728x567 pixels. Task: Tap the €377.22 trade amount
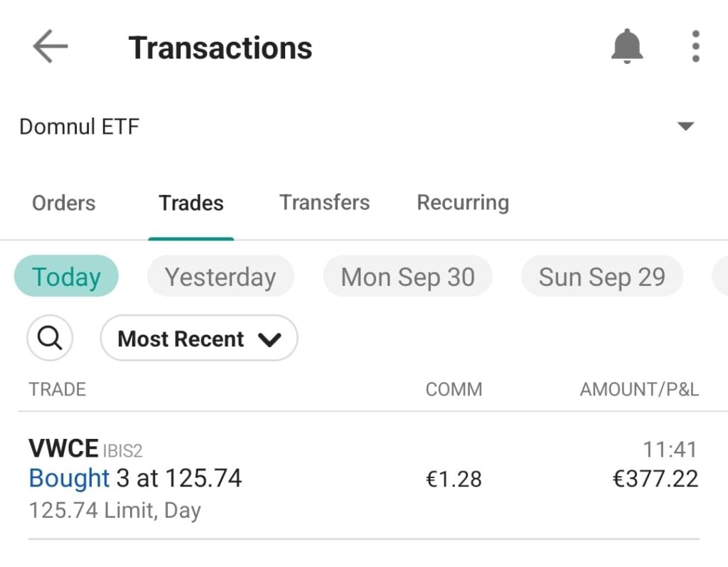pos(655,479)
